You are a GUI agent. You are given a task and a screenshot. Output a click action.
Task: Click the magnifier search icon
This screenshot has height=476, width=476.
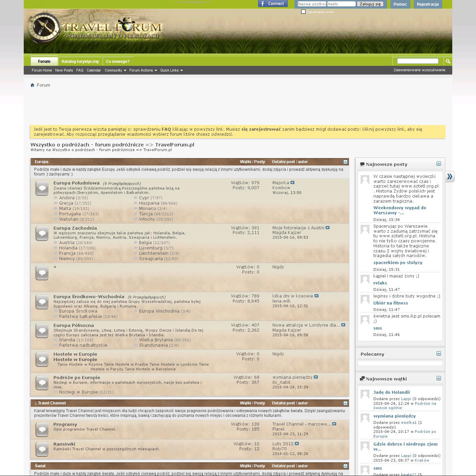click(448, 61)
